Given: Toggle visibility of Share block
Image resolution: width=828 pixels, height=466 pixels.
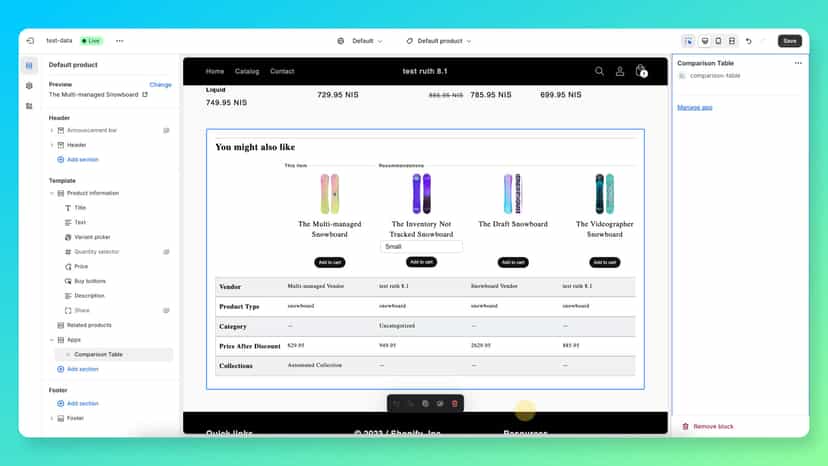Looking at the screenshot, I should coord(166,311).
